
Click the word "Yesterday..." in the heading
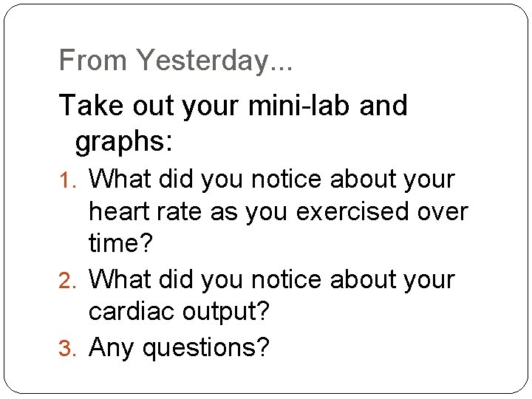(x=214, y=61)
